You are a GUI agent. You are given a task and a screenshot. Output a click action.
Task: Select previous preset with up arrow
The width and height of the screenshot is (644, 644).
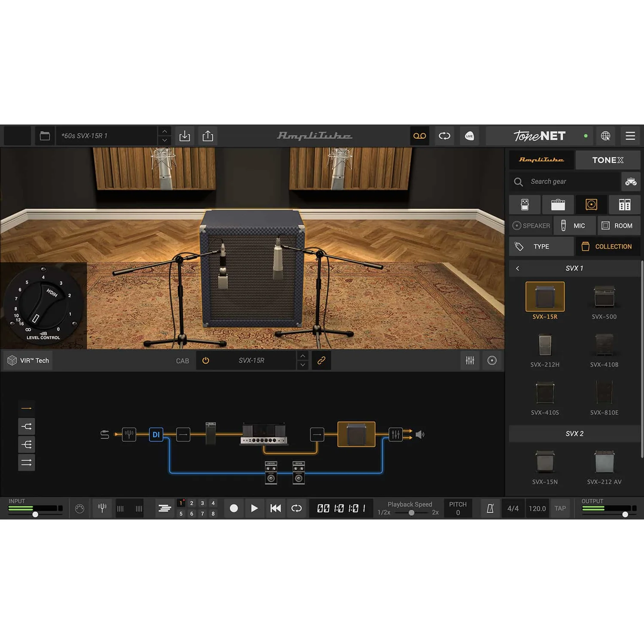click(164, 131)
